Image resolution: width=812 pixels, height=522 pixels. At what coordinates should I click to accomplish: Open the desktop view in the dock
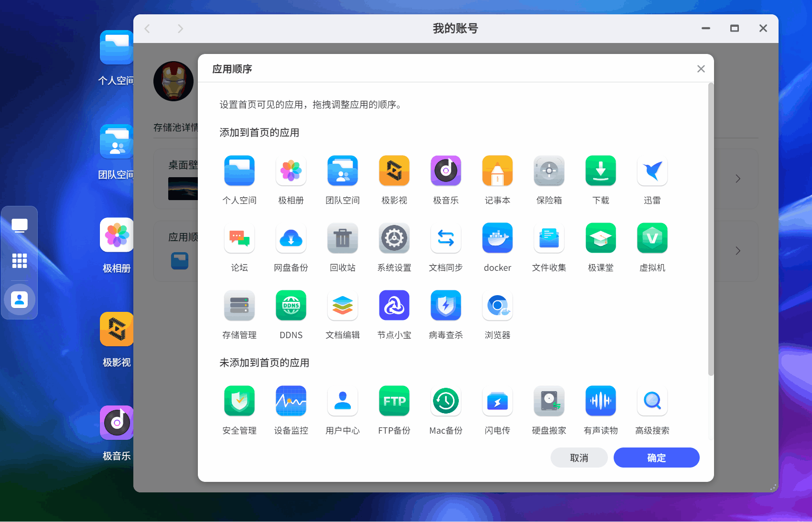[20, 225]
